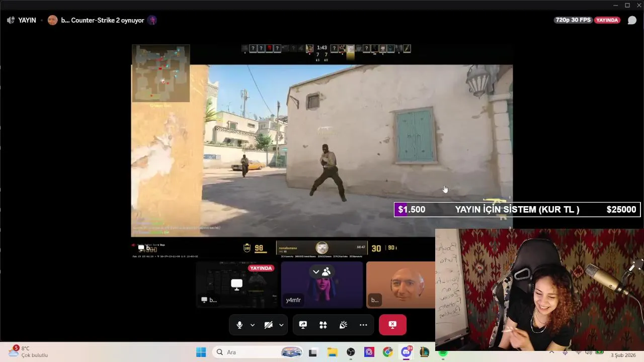Click the Counter-Strike stream video

click(x=322, y=151)
